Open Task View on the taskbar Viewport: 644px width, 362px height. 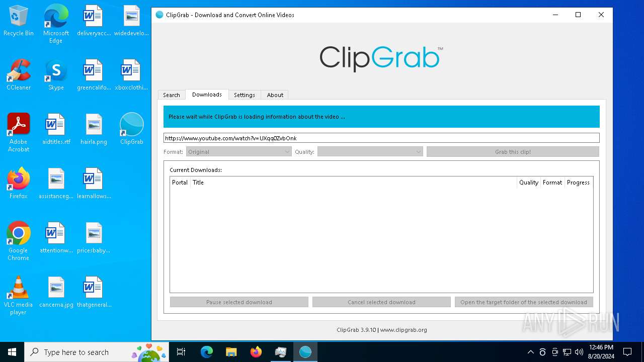coord(181,352)
